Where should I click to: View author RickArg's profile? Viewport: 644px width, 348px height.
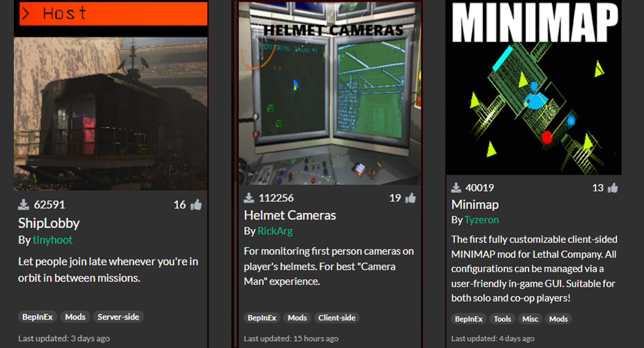(x=275, y=231)
